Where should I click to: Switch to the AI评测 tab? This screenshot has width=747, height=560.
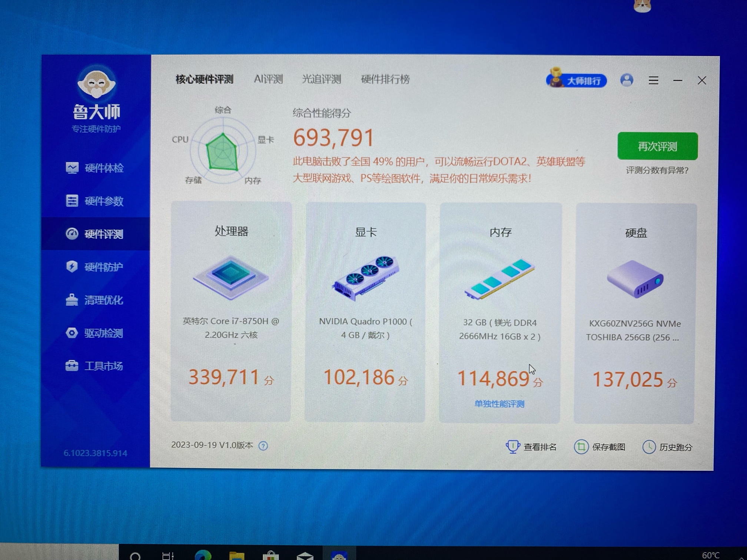coord(268,79)
